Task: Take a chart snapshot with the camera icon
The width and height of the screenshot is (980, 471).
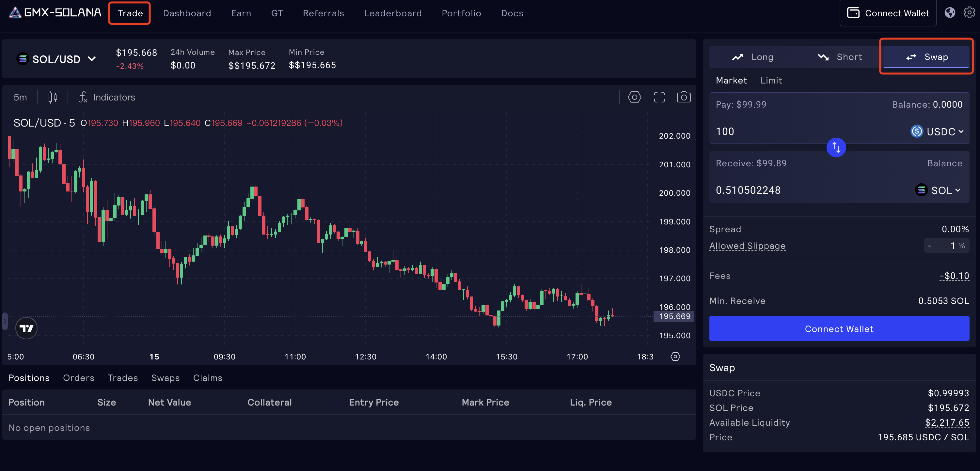Action: [684, 97]
